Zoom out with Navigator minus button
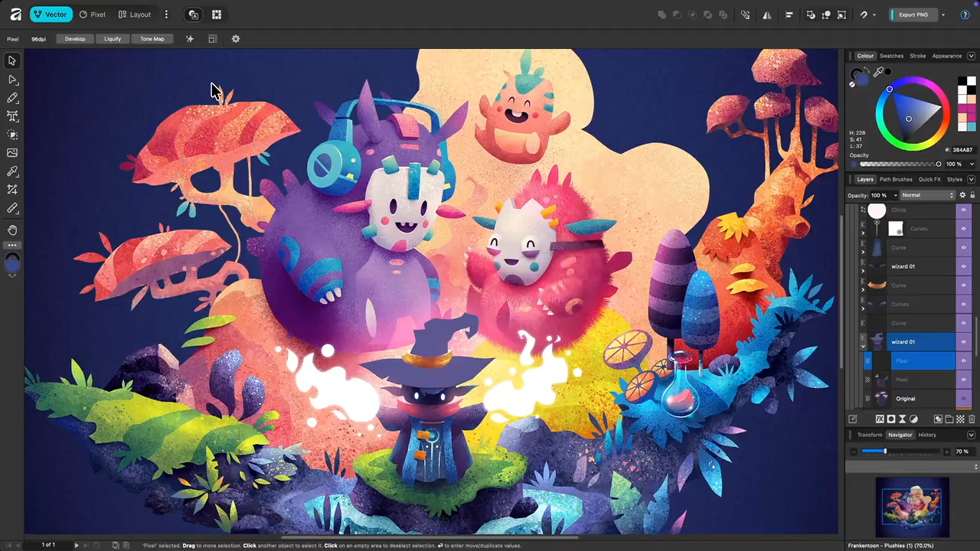 pyautogui.click(x=854, y=452)
